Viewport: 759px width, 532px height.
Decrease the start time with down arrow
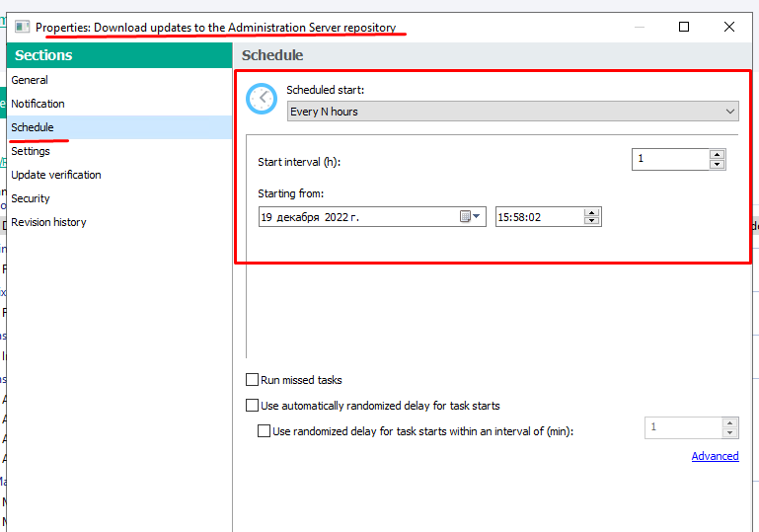point(591,221)
